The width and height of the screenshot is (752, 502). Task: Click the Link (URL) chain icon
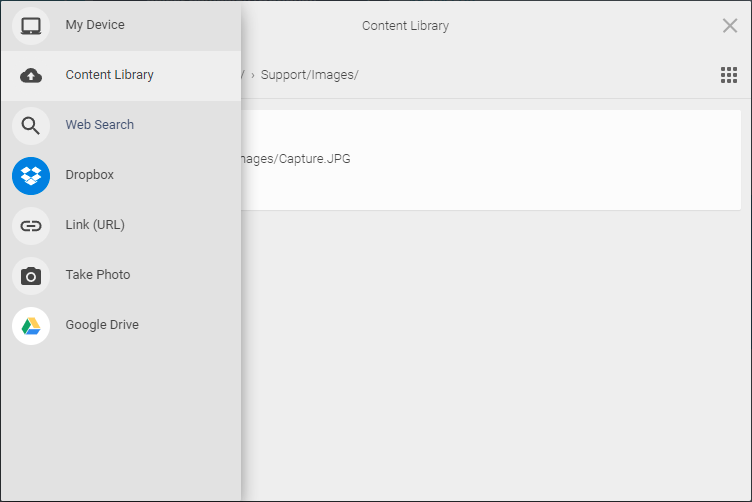click(31, 226)
